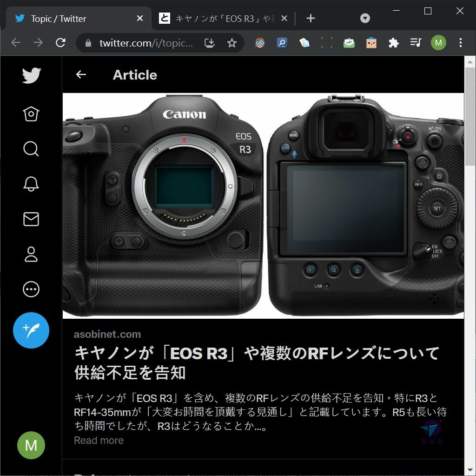Open account menu avatar in sidebar
The width and height of the screenshot is (476, 476).
click(31, 445)
